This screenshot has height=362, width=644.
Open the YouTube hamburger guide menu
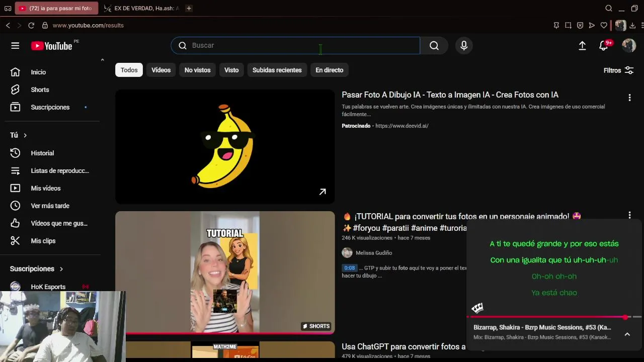[15, 46]
